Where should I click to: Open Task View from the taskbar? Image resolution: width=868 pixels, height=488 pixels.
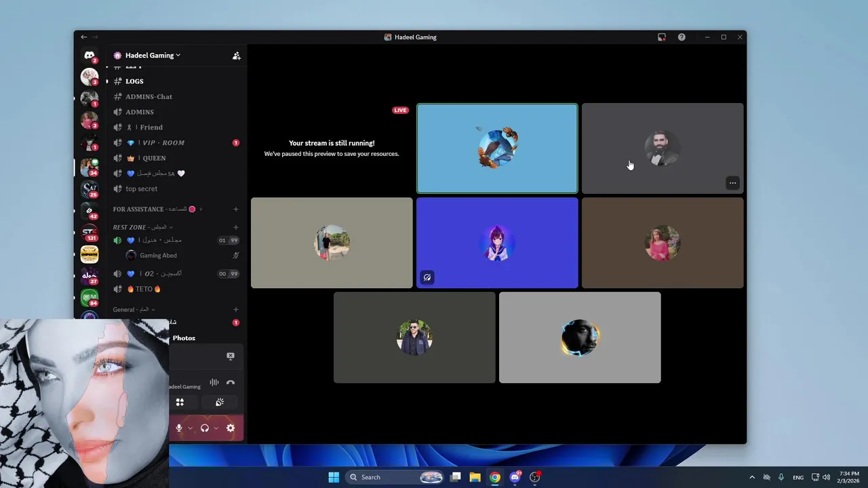tap(456, 477)
